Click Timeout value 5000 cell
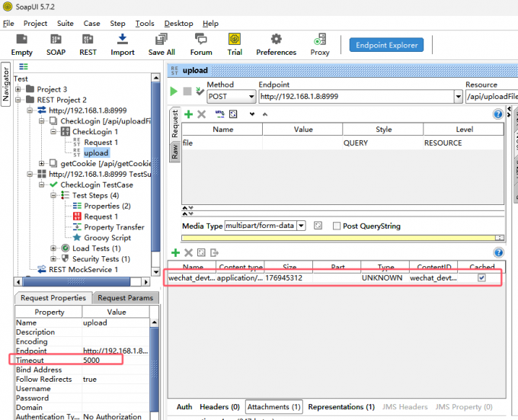This screenshot has width=518, height=420. (116, 361)
